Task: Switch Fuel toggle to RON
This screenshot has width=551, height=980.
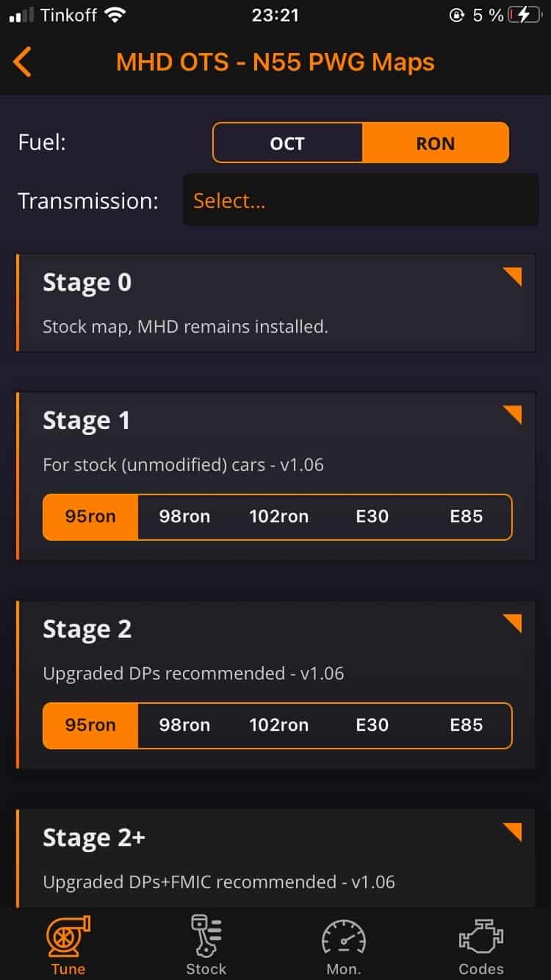Action: (x=435, y=143)
